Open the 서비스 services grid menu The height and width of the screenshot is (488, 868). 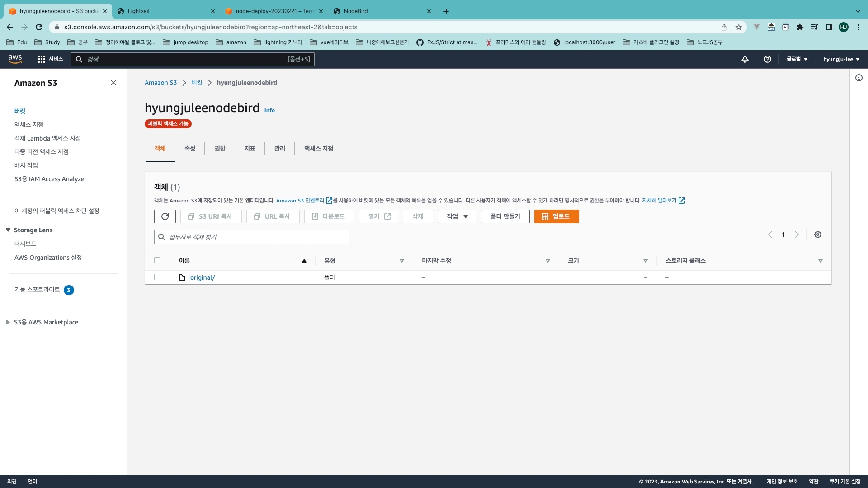point(50,59)
